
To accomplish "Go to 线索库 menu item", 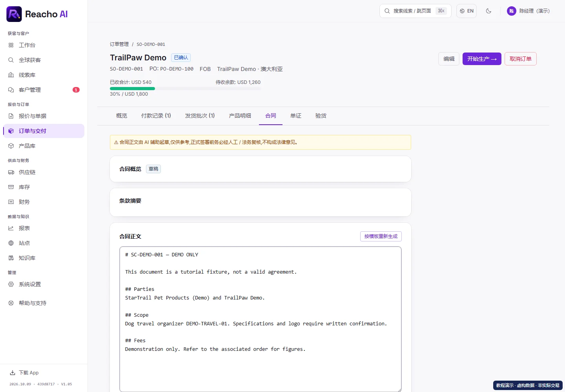I will click(44, 75).
